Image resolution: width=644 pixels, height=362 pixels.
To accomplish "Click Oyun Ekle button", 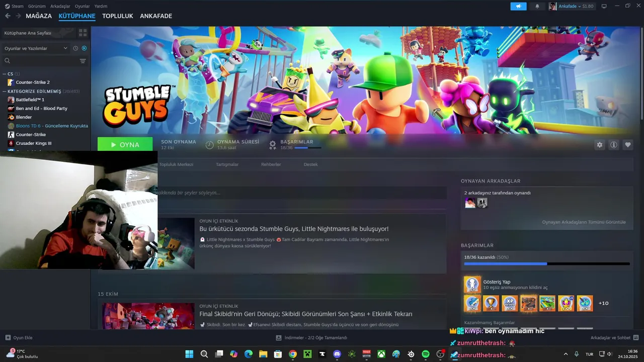I will coord(19,338).
